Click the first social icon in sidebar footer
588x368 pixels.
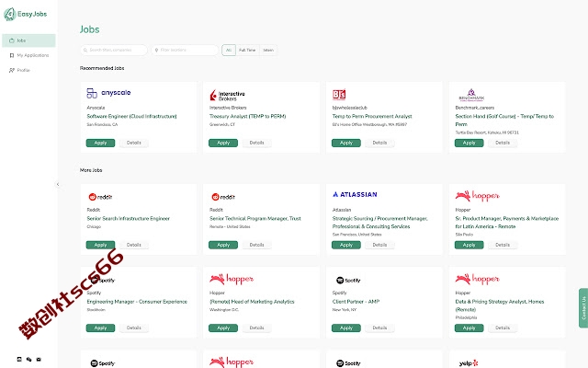tap(19, 360)
